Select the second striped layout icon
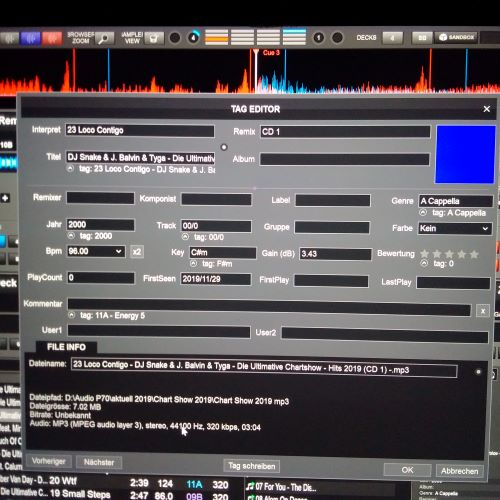 (x=242, y=37)
